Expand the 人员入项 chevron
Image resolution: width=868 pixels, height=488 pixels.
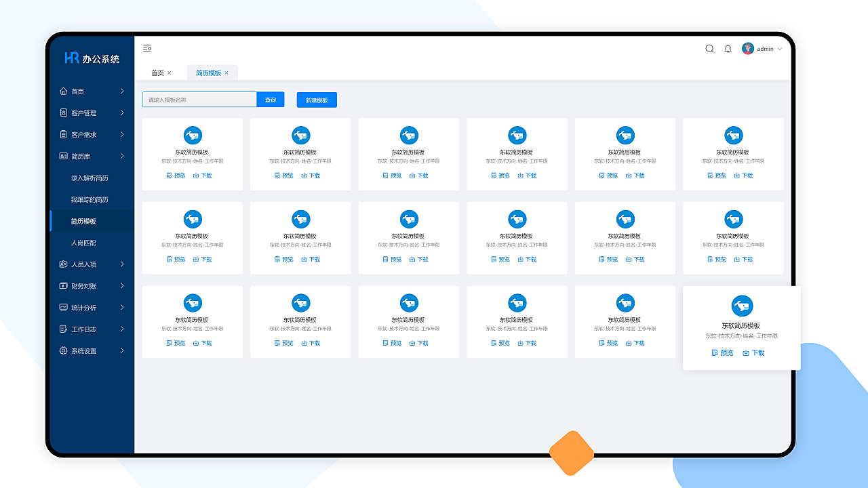(122, 264)
